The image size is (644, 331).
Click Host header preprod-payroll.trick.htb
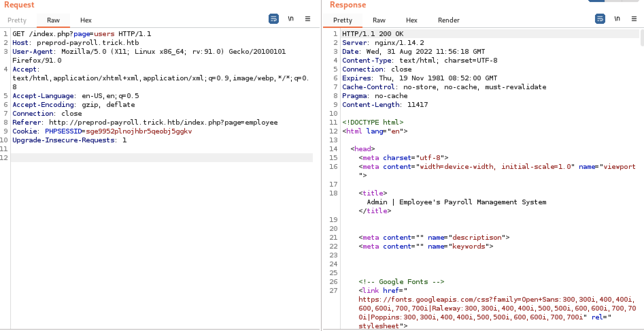(76, 43)
